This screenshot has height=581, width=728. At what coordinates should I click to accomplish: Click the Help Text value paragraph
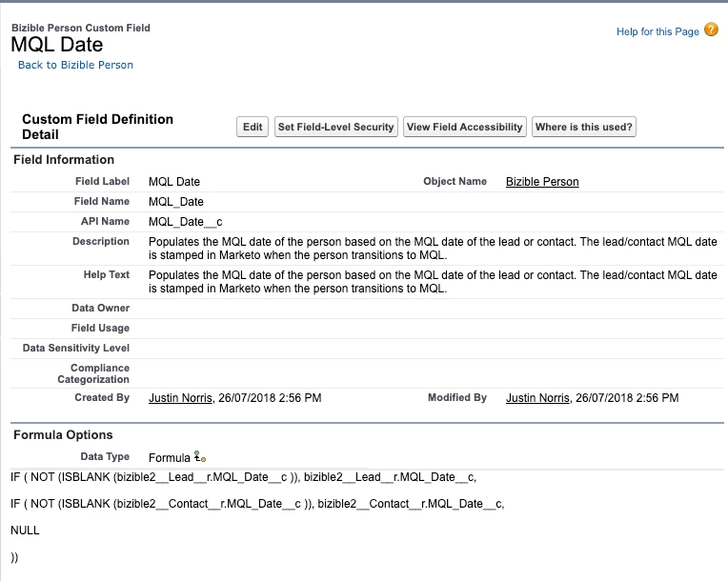coord(433,282)
